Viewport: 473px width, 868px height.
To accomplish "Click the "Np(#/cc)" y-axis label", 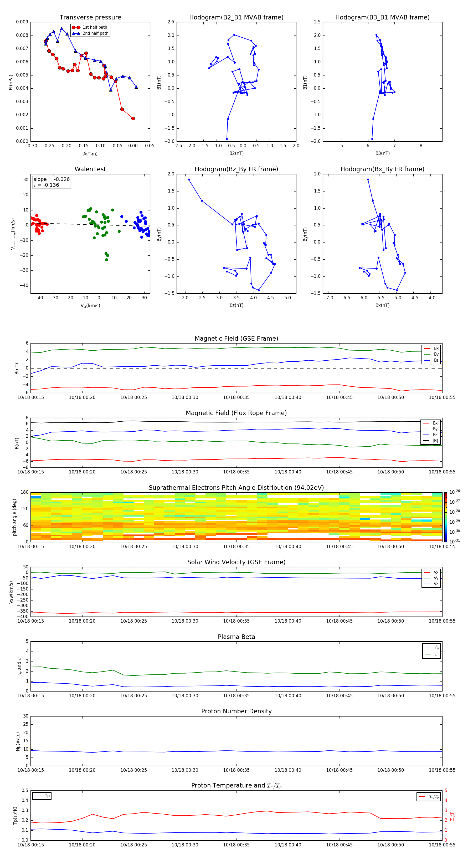I will [x=18, y=741].
